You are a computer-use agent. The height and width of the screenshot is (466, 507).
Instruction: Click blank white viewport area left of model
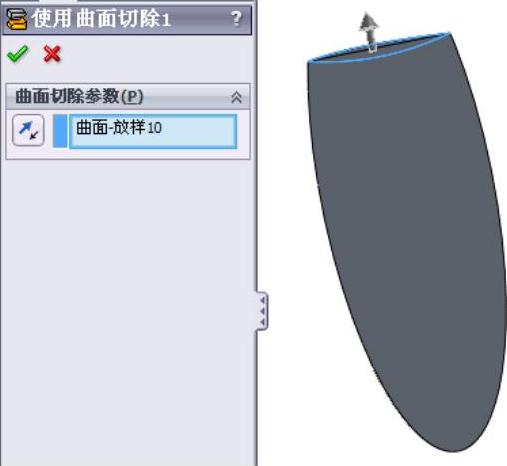click(x=283, y=200)
